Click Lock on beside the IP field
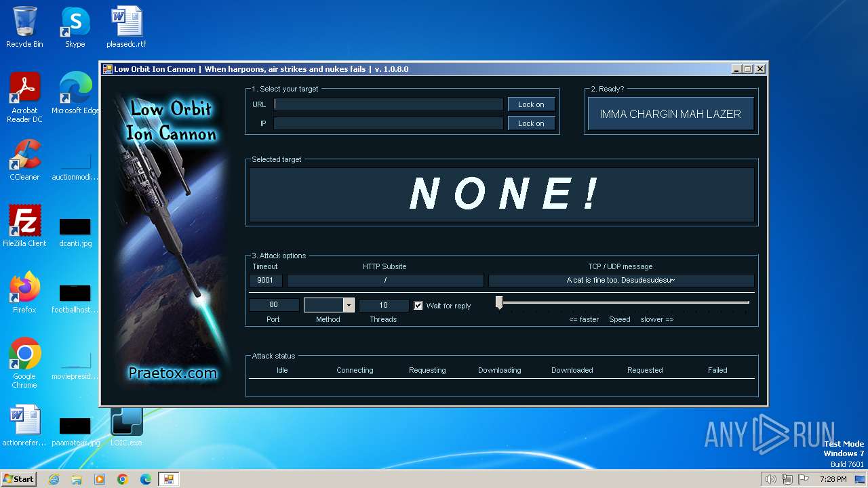868x488 pixels. click(x=531, y=123)
